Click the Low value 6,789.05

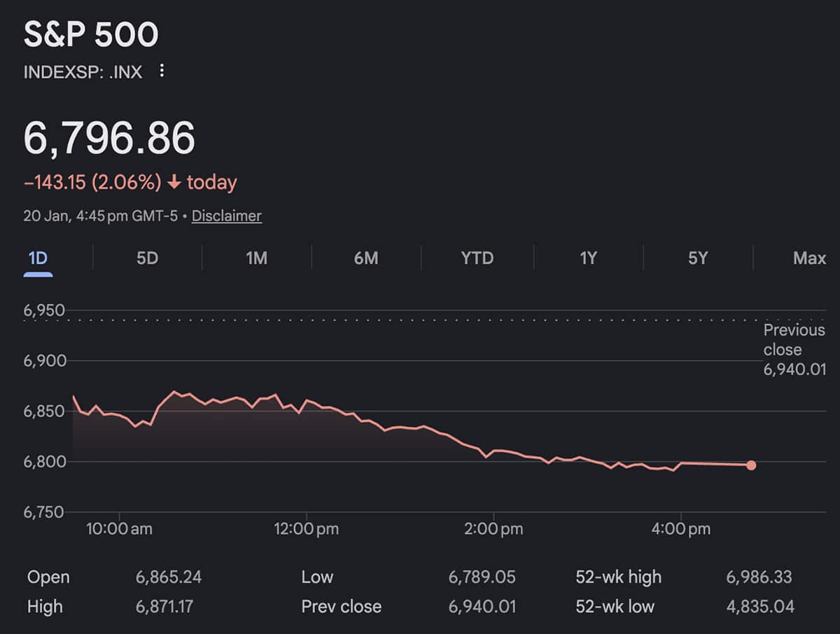pos(483,577)
